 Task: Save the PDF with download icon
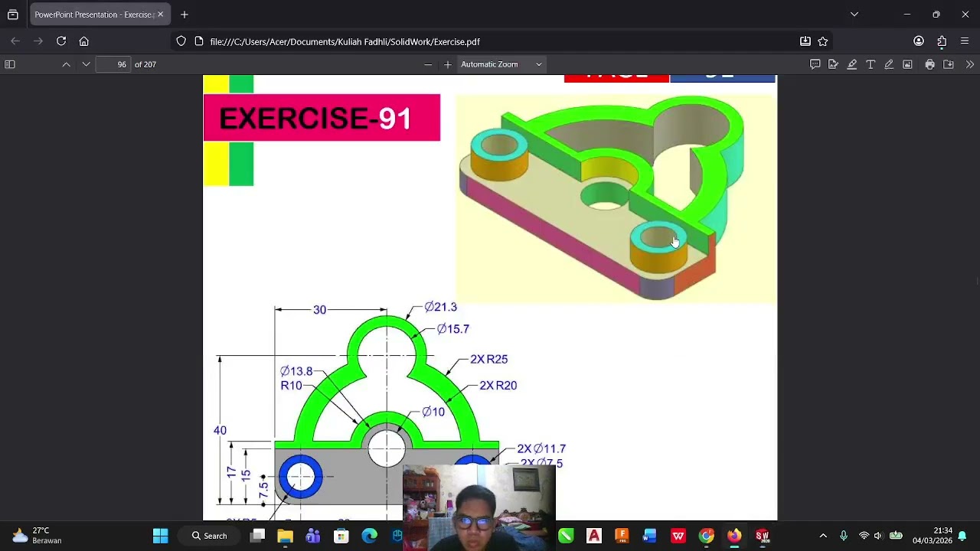coord(949,64)
